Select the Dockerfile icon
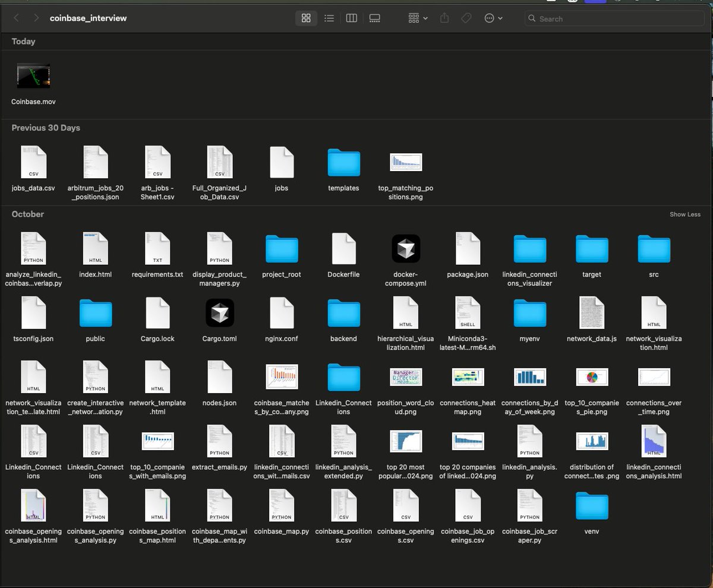 (x=343, y=248)
